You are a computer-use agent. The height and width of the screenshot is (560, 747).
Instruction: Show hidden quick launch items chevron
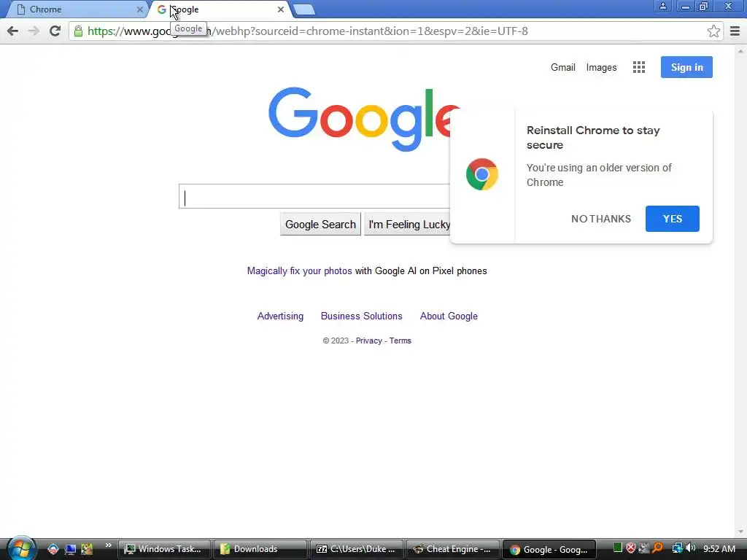108,545
